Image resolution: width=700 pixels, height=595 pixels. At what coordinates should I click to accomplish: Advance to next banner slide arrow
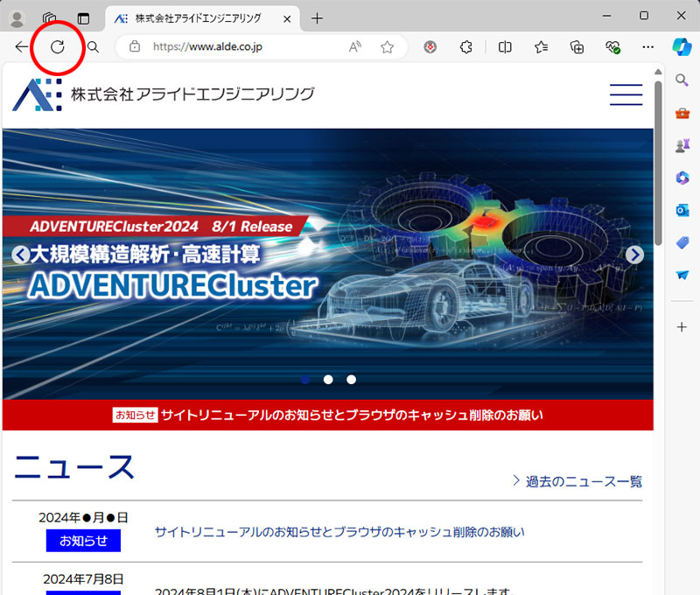point(634,255)
